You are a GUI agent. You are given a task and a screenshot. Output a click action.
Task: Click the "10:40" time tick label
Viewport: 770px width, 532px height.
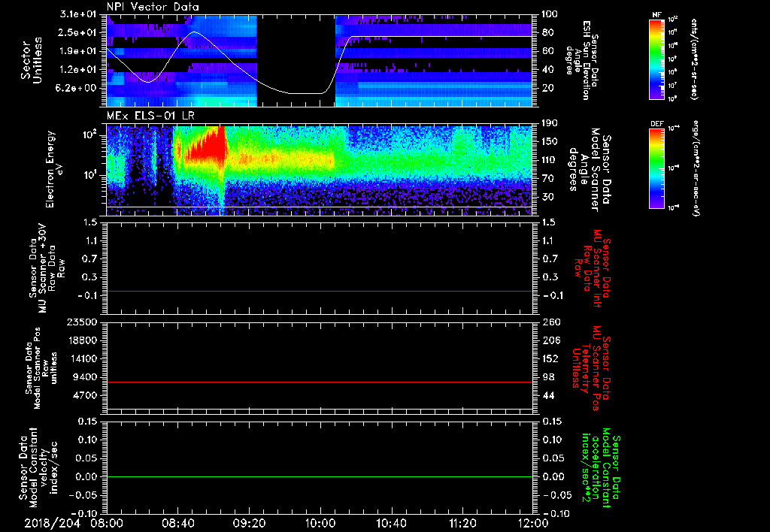coord(391,524)
